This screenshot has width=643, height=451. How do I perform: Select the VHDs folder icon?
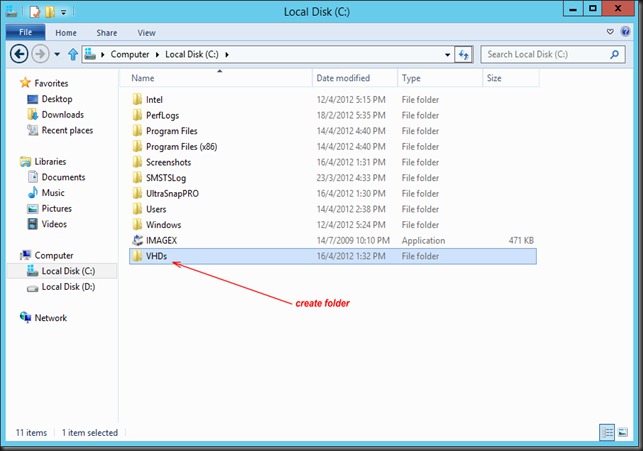coord(137,256)
